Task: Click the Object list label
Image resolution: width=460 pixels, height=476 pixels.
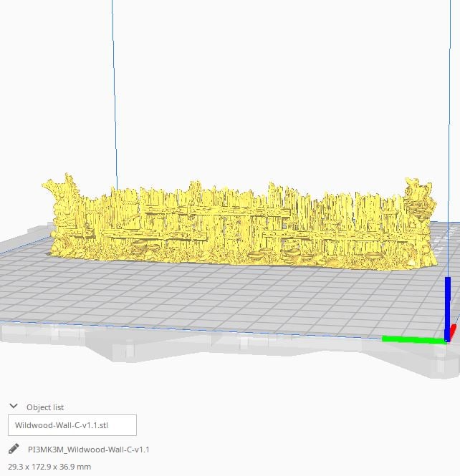Action: tap(45, 407)
